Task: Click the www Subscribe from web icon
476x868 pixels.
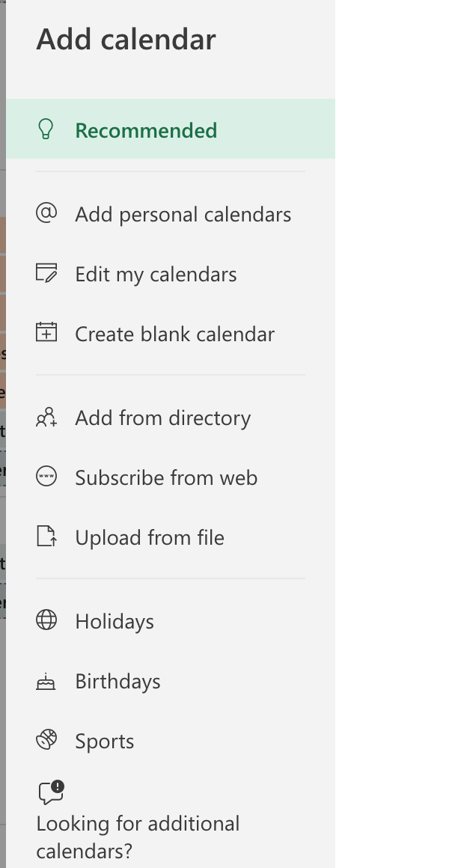Action: 46,477
